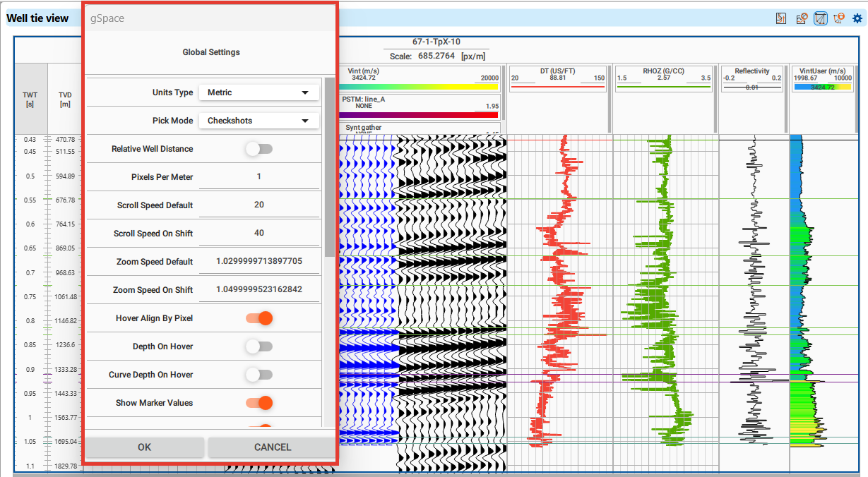Click the hide seismic display icon

(800, 18)
